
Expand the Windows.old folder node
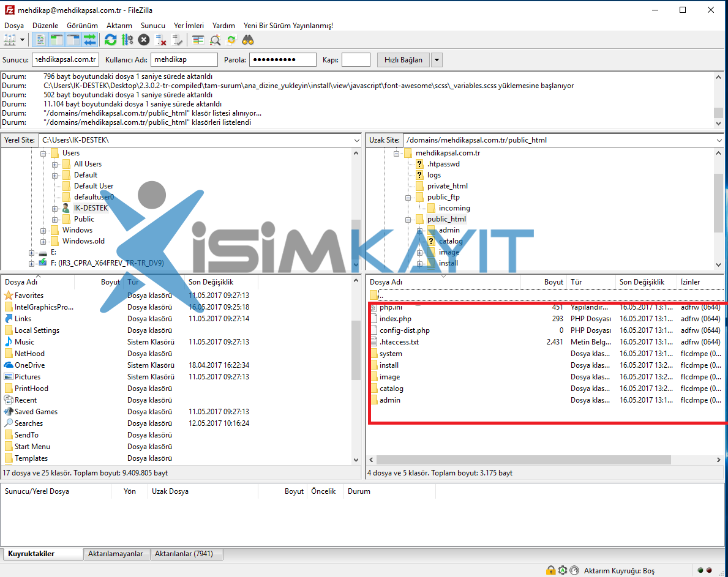click(43, 242)
